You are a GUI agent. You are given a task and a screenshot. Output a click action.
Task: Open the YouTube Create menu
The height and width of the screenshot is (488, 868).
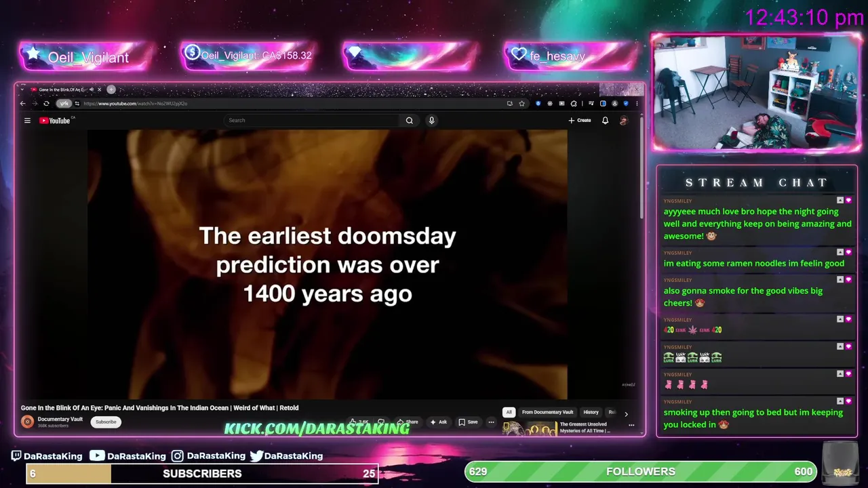tap(580, 120)
